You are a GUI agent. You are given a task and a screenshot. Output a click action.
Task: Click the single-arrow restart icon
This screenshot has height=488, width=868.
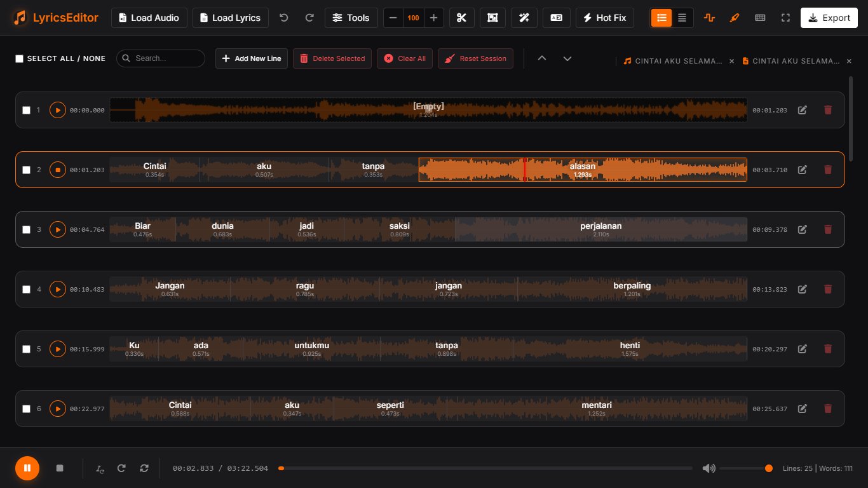click(x=121, y=468)
